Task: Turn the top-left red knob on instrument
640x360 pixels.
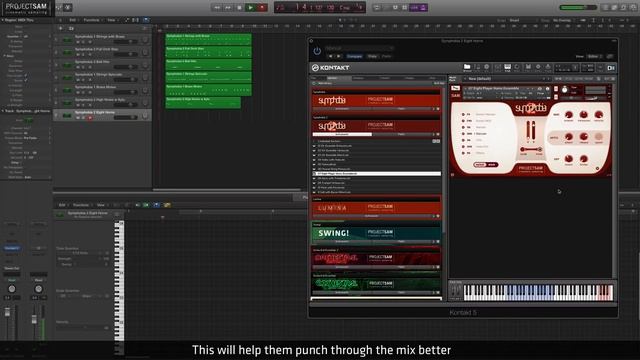Action: point(569,115)
